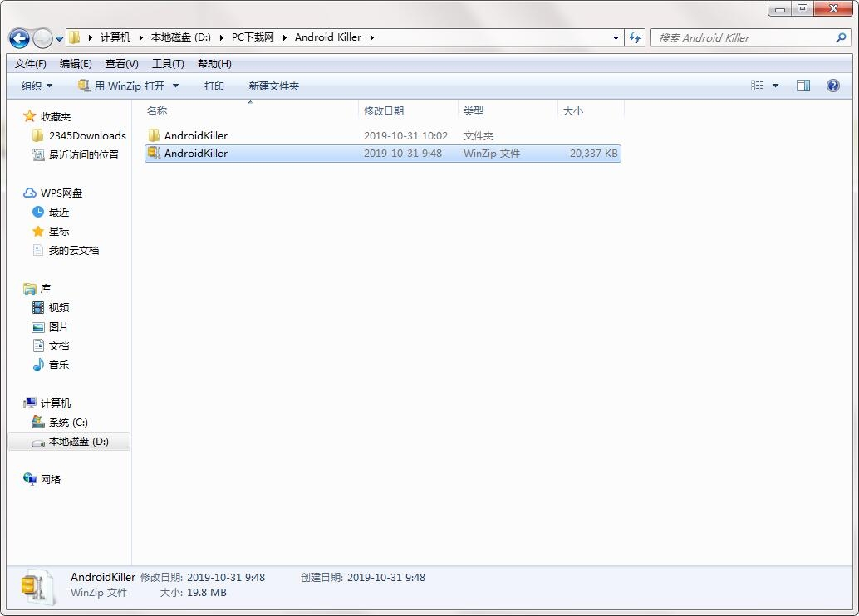The height and width of the screenshot is (616, 859).
Task: Expand arrow after PC下载网 in the path
Action: click(x=285, y=37)
